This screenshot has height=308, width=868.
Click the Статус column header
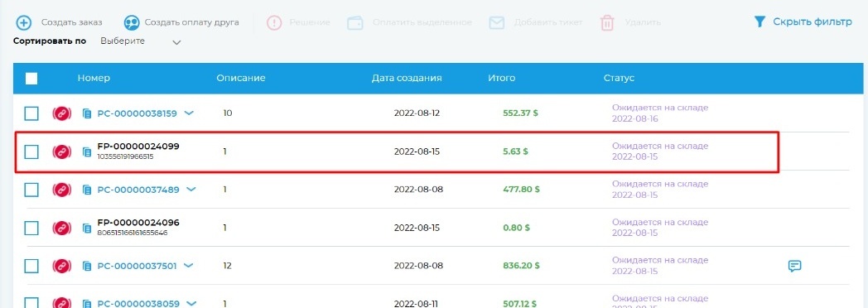619,78
